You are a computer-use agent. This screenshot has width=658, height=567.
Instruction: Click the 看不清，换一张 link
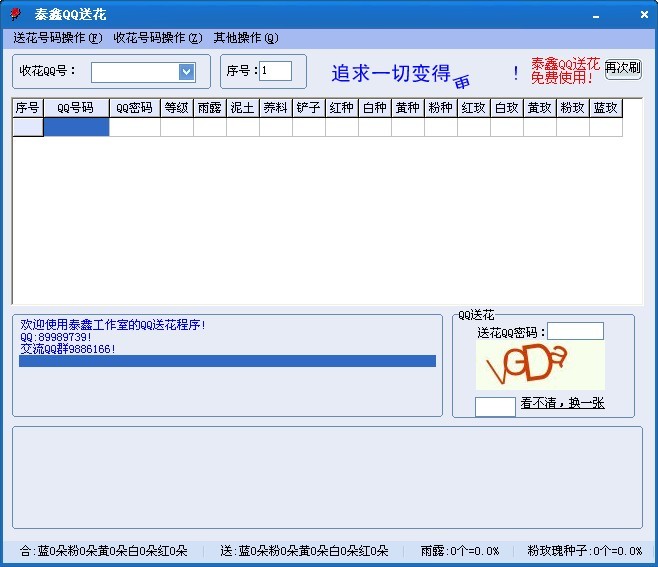click(x=562, y=403)
